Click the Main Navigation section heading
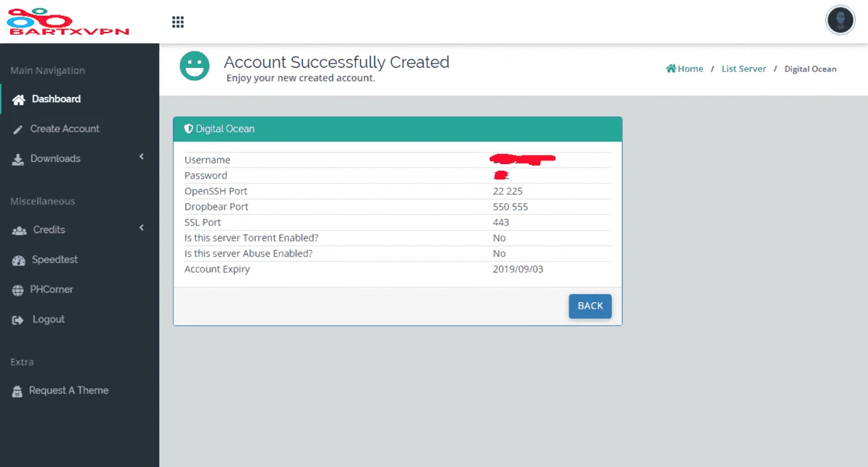This screenshot has width=868, height=467. [x=48, y=71]
